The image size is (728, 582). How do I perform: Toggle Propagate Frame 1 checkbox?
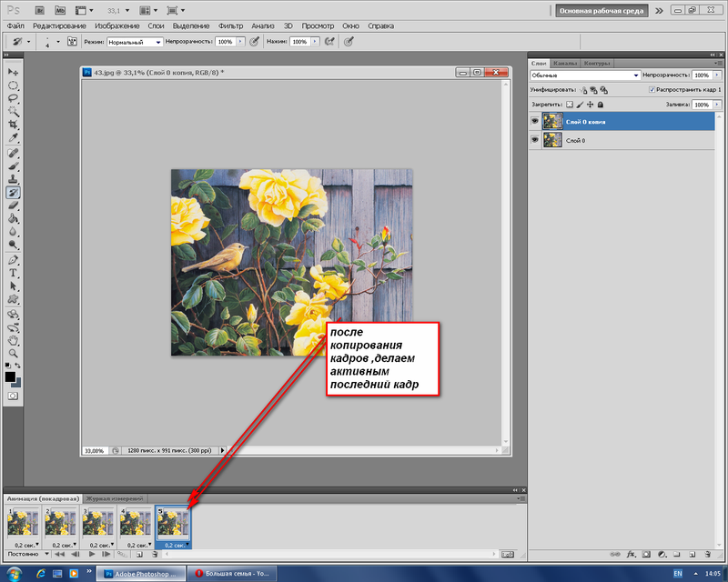(x=652, y=90)
